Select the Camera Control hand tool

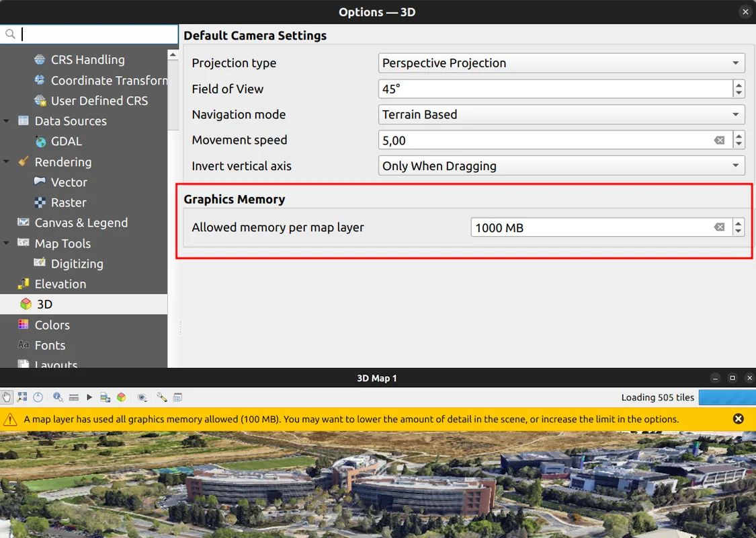pos(7,397)
